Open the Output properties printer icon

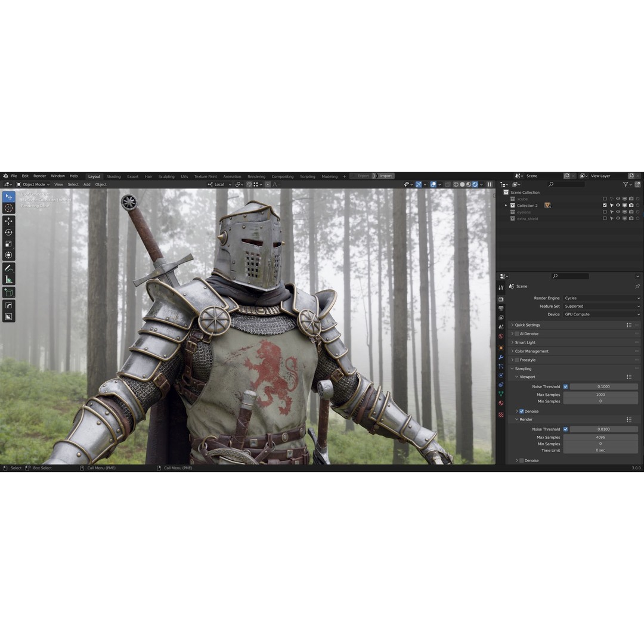click(501, 308)
